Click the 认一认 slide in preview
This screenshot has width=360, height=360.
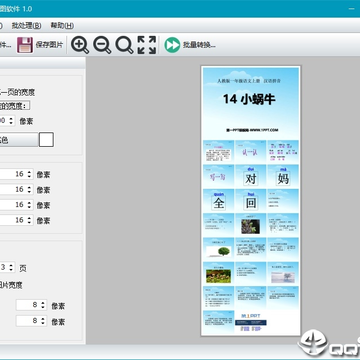(x=251, y=151)
